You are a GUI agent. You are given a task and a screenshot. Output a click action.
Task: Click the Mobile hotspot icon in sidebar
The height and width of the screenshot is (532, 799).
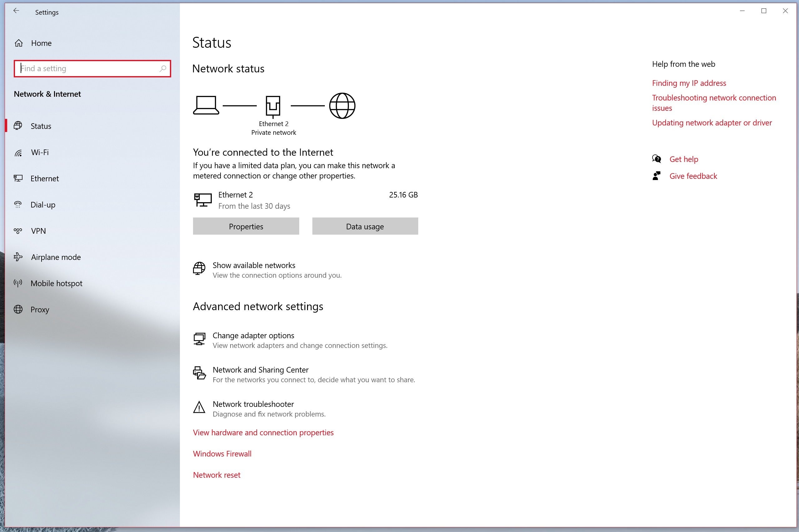point(18,283)
